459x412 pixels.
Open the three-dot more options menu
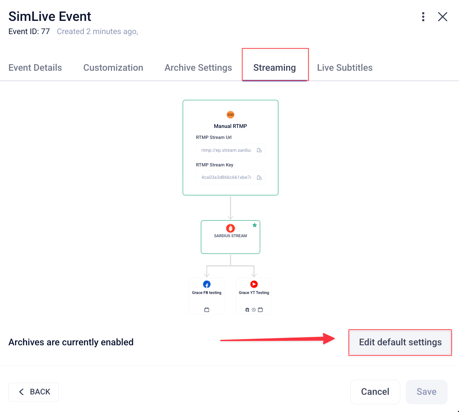(423, 17)
